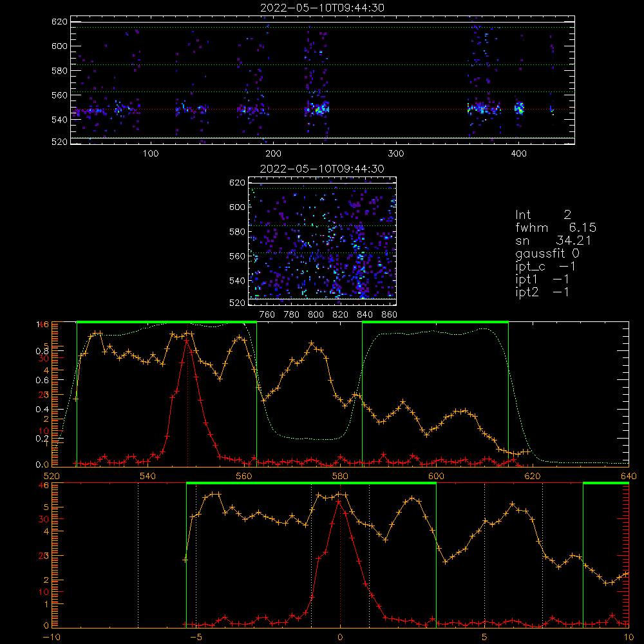Click y-axis label 0.6 in profile plot

(x=43, y=381)
